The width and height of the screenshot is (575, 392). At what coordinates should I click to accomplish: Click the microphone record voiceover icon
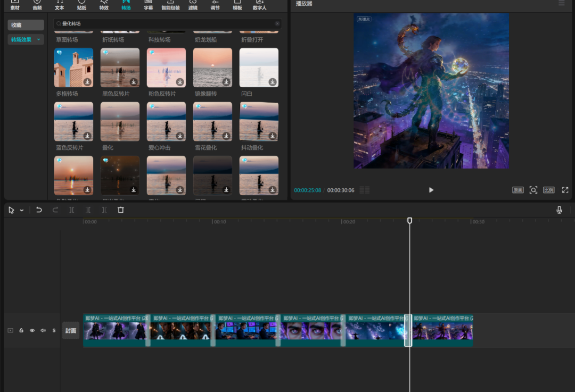point(559,210)
